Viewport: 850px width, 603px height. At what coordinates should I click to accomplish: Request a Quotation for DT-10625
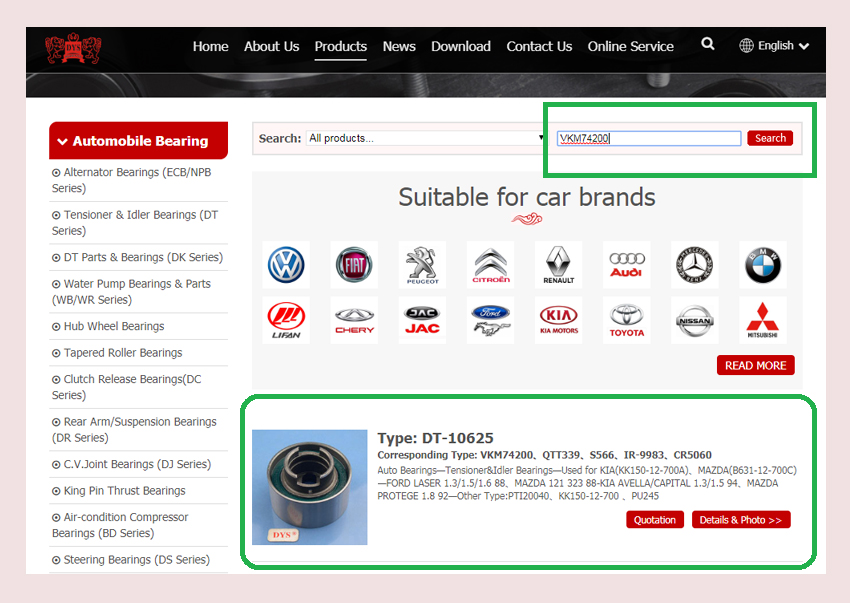point(655,520)
